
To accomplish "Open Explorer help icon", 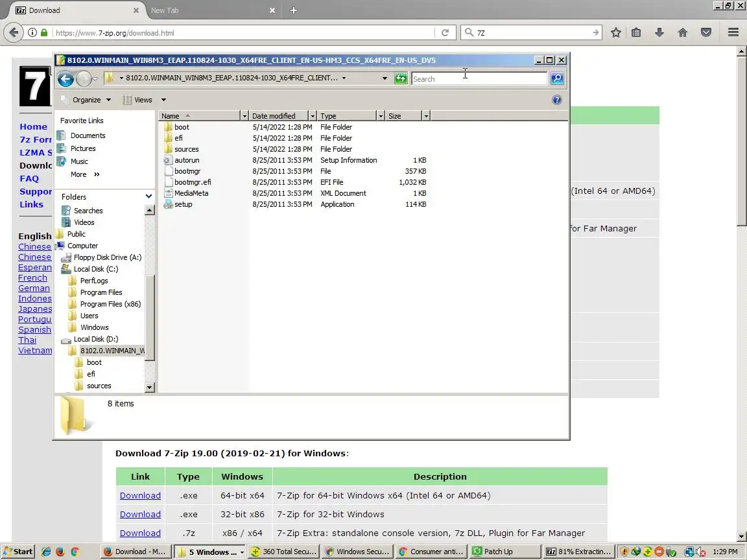I will 557,100.
